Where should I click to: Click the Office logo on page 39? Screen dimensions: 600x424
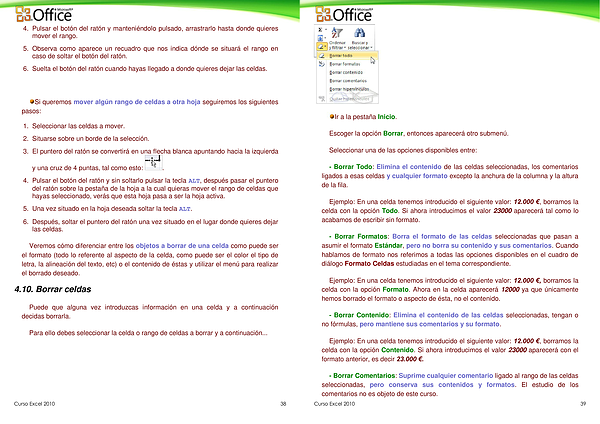[x=344, y=14]
